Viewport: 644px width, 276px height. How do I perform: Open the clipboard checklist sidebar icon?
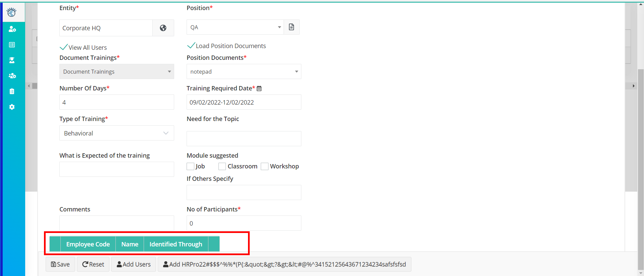coord(12,91)
